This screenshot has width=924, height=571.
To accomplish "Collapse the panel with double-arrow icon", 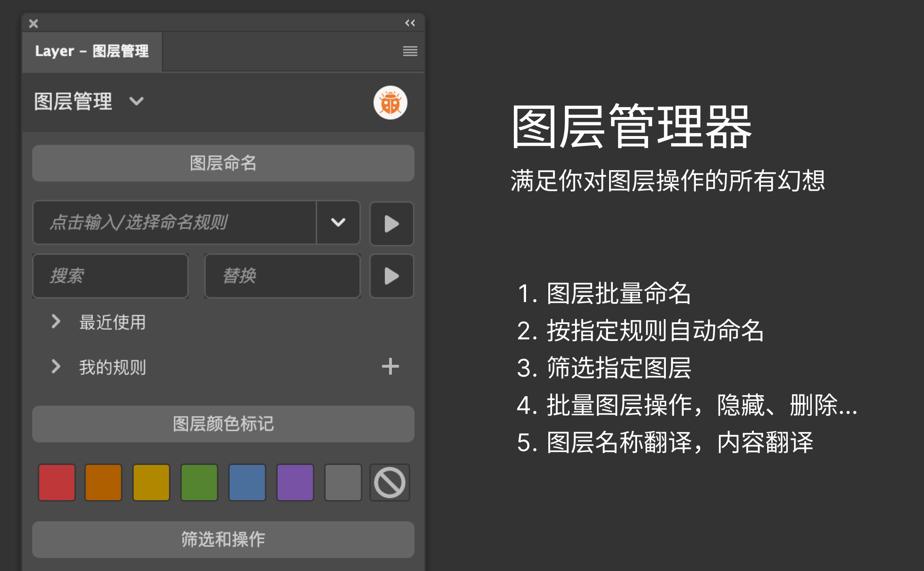I will pos(410,23).
